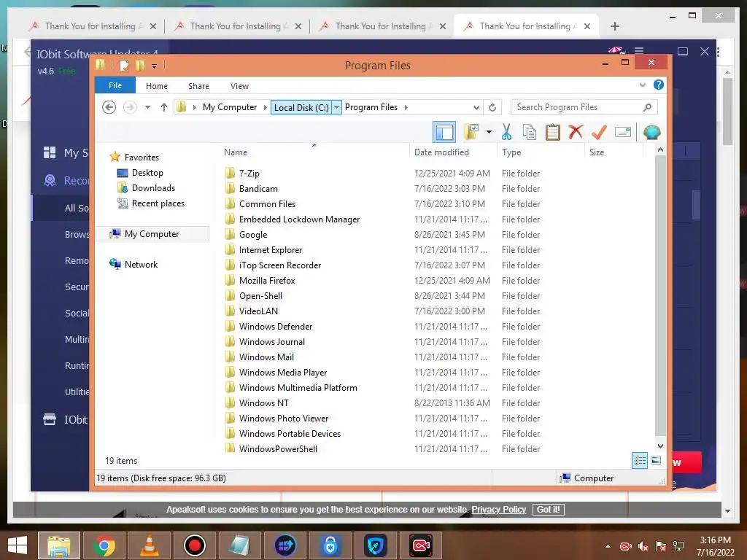Image resolution: width=747 pixels, height=560 pixels.
Task: Click the blue Help question mark icon
Action: coord(659,85)
